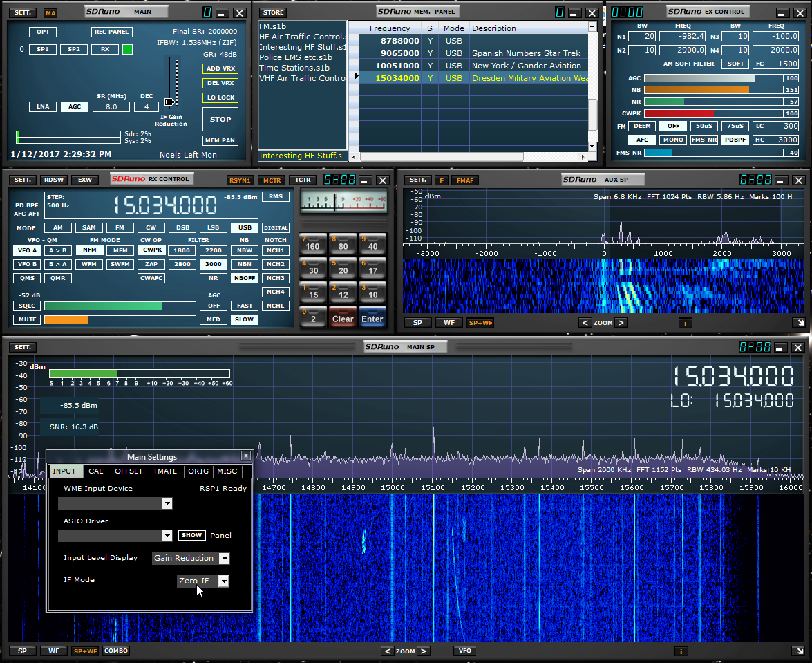
Task: Select the 30 meter band key
Action: (x=312, y=268)
